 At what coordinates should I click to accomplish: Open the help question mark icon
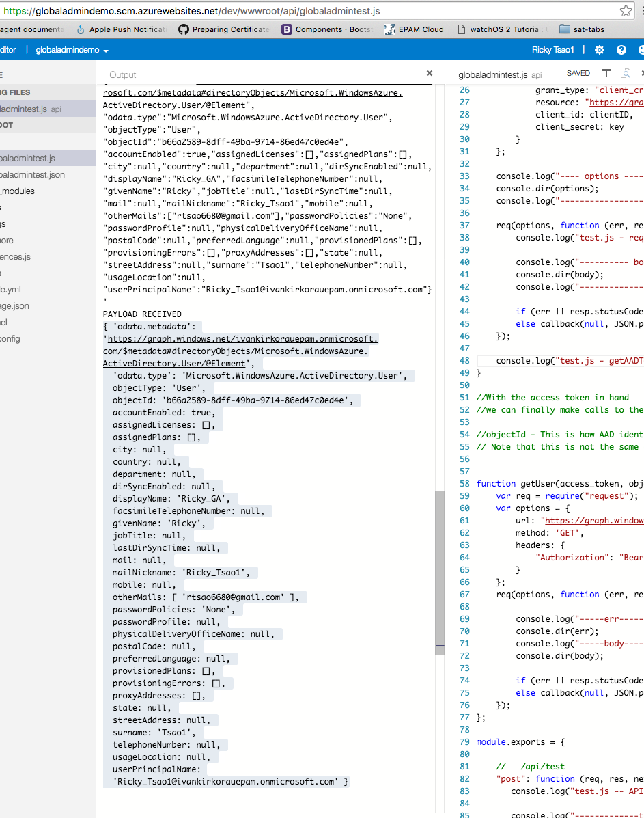point(621,50)
